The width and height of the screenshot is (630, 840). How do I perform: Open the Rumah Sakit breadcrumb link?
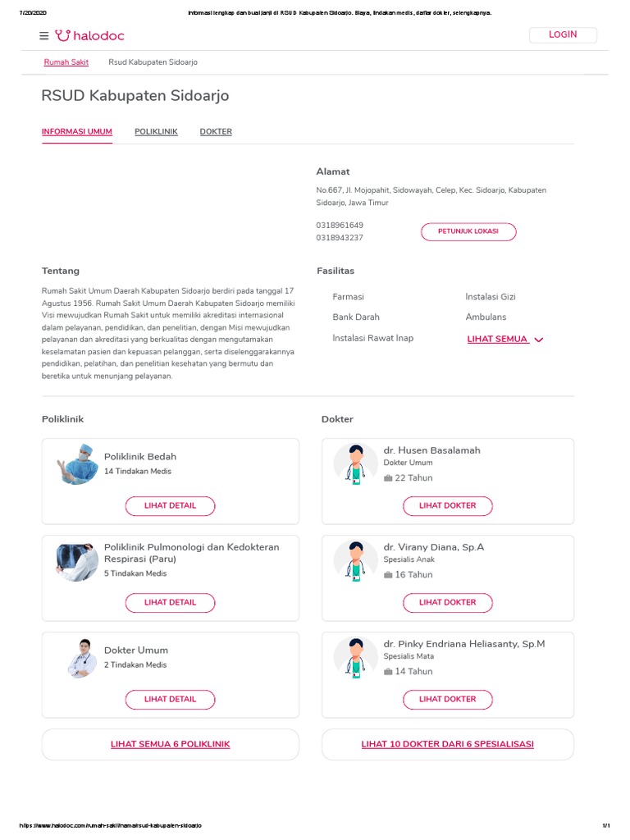click(66, 62)
